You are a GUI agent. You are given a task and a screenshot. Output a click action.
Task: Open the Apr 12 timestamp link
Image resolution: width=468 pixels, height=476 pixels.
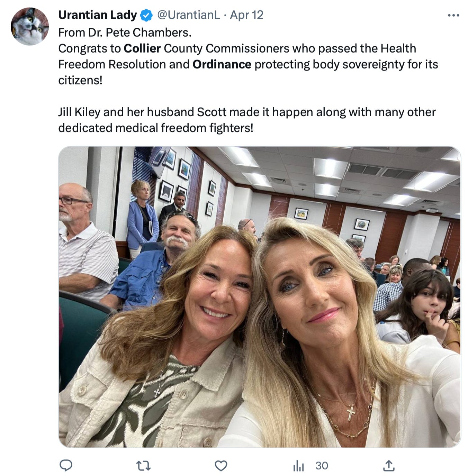click(246, 15)
